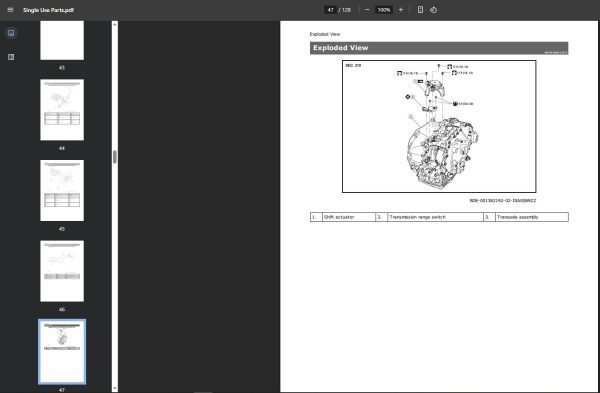Open page 43 thumbnail
This screenshot has height=393, width=600.
click(62, 41)
